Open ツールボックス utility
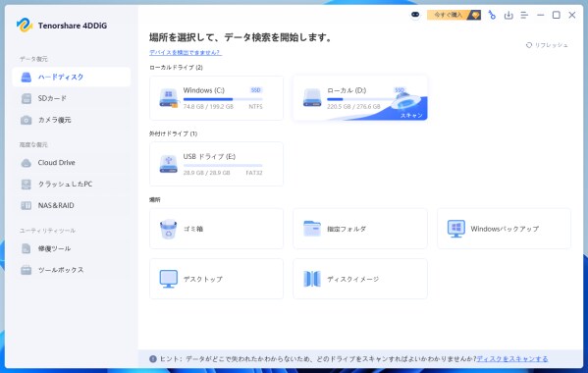The image size is (588, 373). click(x=72, y=270)
